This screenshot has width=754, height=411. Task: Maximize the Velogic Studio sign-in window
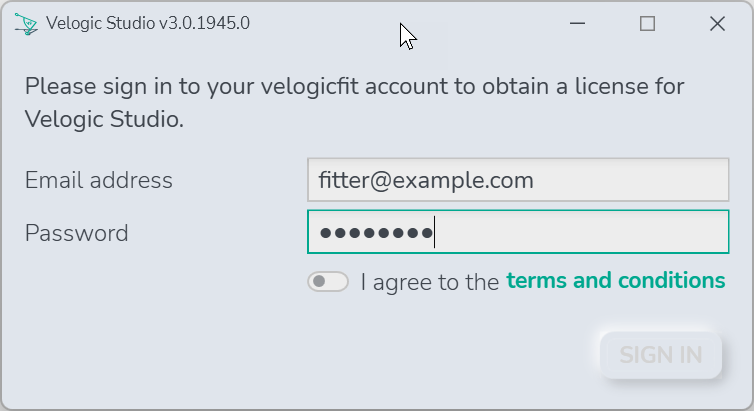coord(647,23)
